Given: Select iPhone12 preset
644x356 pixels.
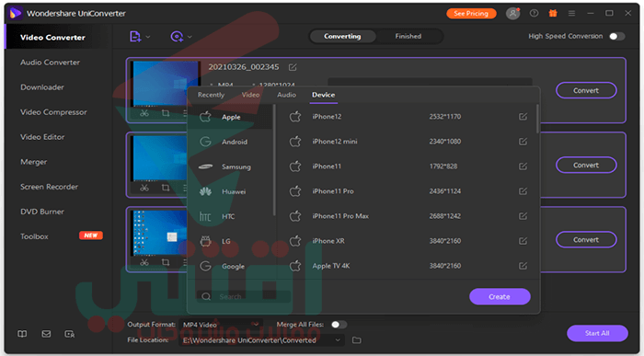Looking at the screenshot, I should click(407, 117).
